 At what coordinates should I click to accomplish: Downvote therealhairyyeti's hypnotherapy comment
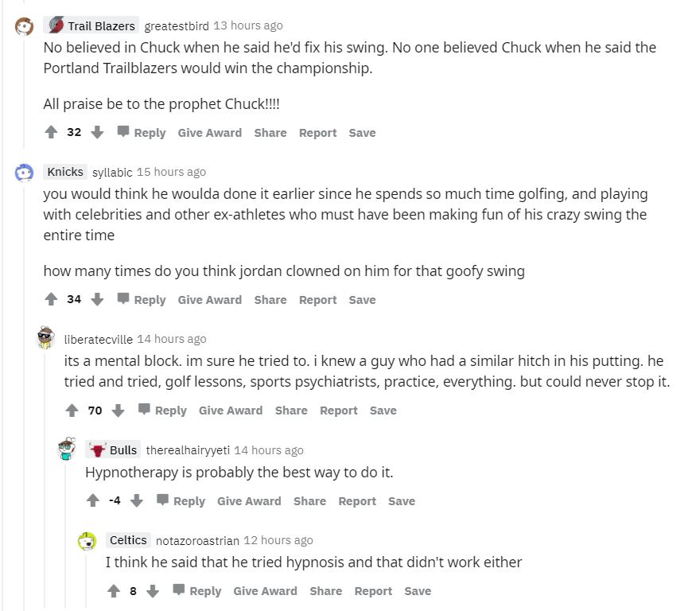coord(137,500)
